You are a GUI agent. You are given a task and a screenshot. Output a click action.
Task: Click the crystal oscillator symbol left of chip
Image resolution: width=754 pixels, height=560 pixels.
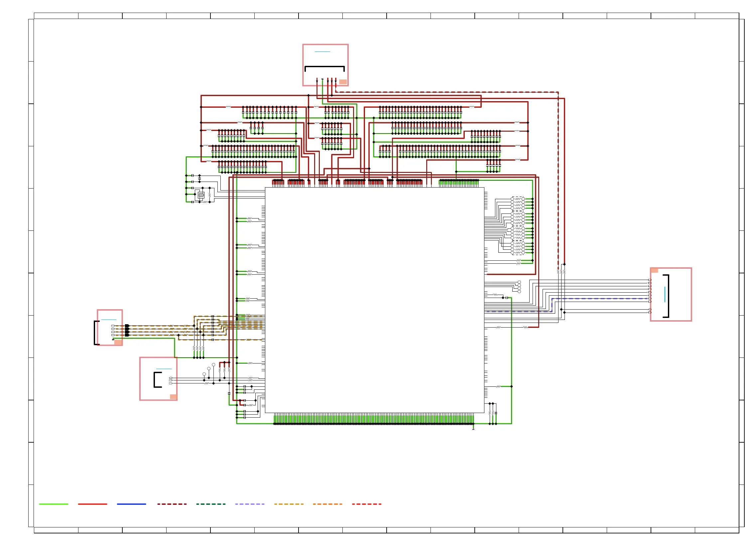[201, 195]
